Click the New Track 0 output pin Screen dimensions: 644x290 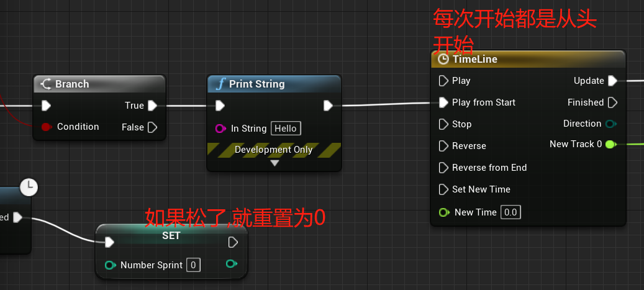610,144
